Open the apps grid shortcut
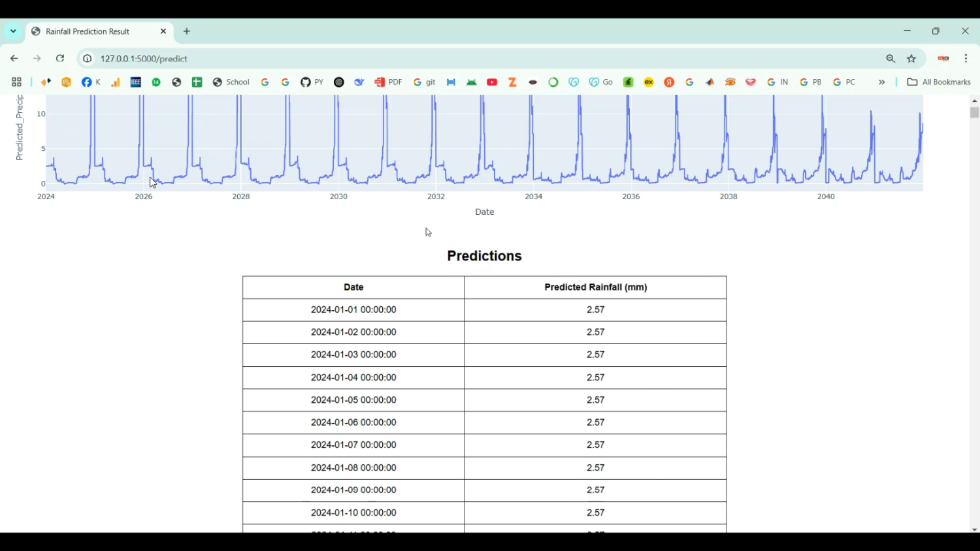980x551 pixels. point(16,82)
